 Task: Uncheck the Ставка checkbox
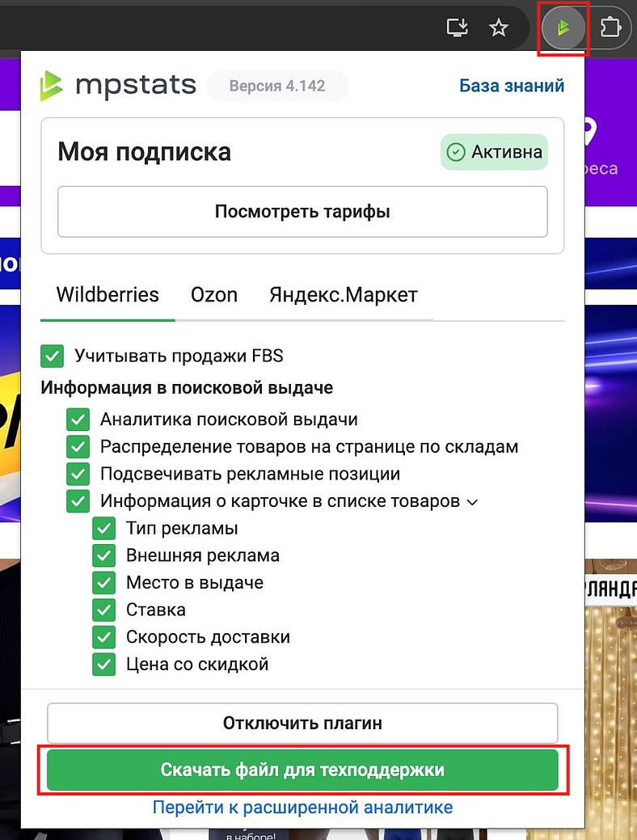click(104, 610)
